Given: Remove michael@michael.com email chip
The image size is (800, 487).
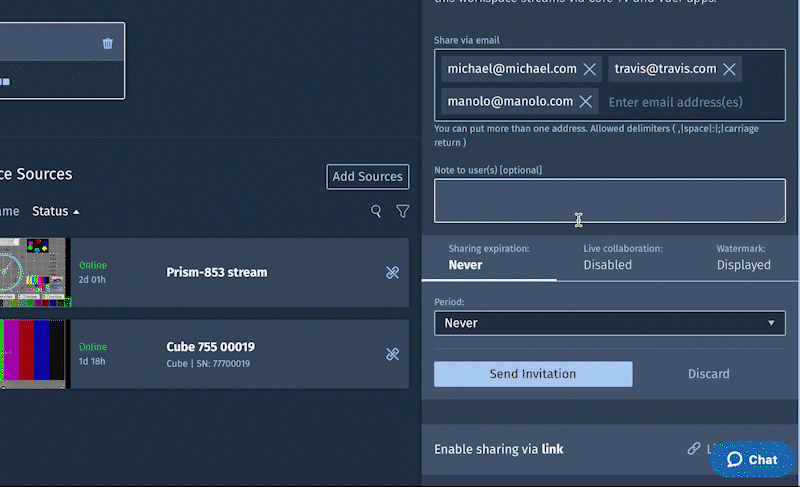Looking at the screenshot, I should 590,69.
